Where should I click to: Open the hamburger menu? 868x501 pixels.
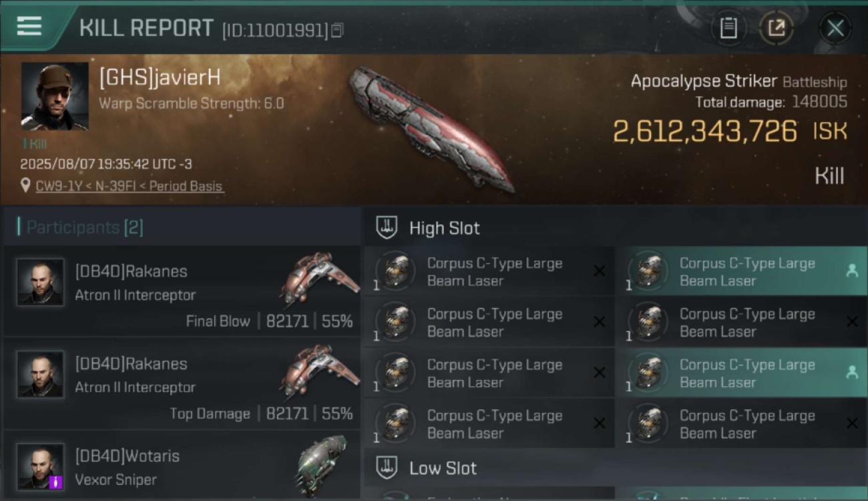tap(29, 26)
